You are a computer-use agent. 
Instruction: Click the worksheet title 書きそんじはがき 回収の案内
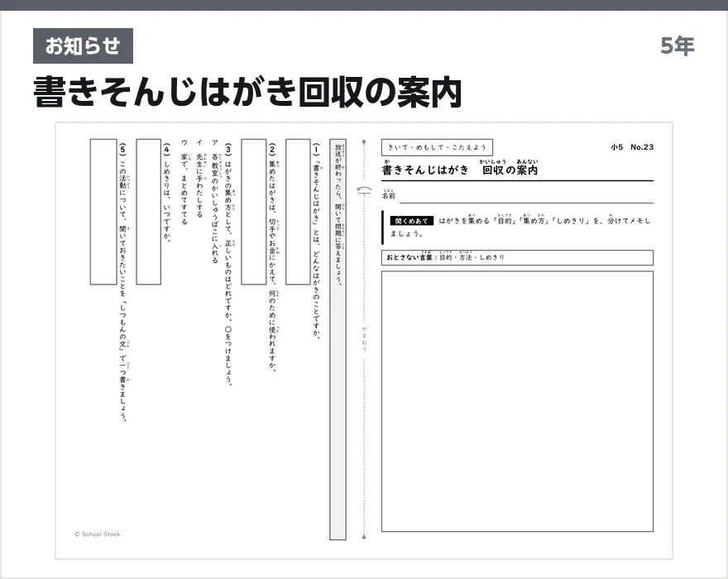(460, 170)
